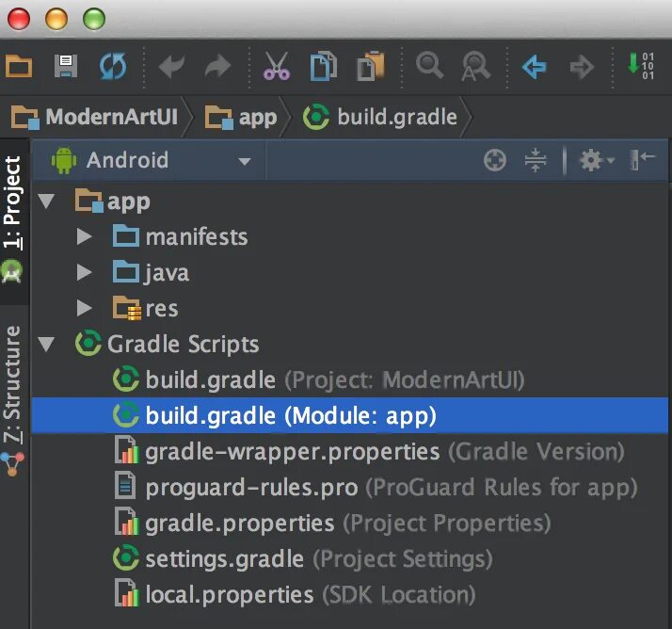Navigate back with the blue arrow
The image size is (672, 629).
(x=534, y=67)
